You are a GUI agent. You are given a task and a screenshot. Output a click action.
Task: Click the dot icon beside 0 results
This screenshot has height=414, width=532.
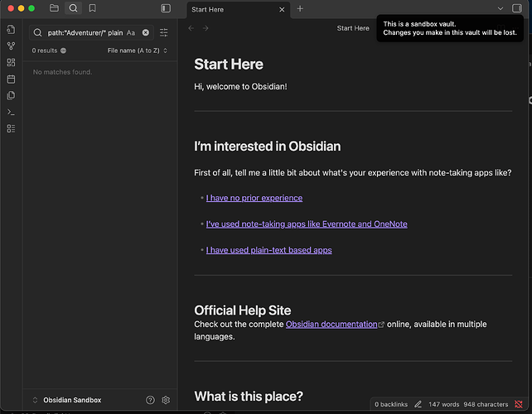pos(64,51)
